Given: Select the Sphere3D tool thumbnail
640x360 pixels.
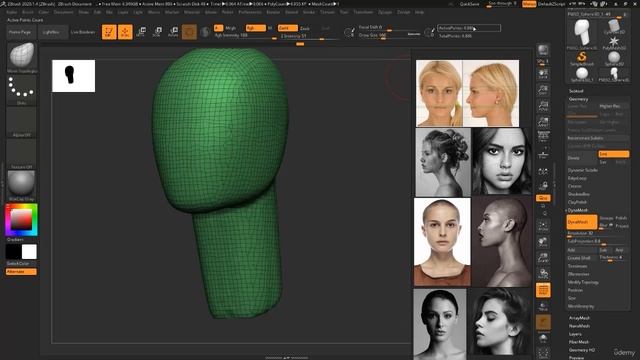Looking at the screenshot, I should tap(613, 58).
